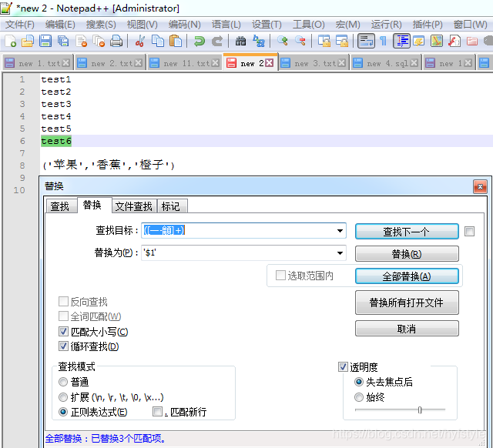This screenshot has height=448, width=493.
Task: Switch to the 标记 tab
Action: pos(171,206)
